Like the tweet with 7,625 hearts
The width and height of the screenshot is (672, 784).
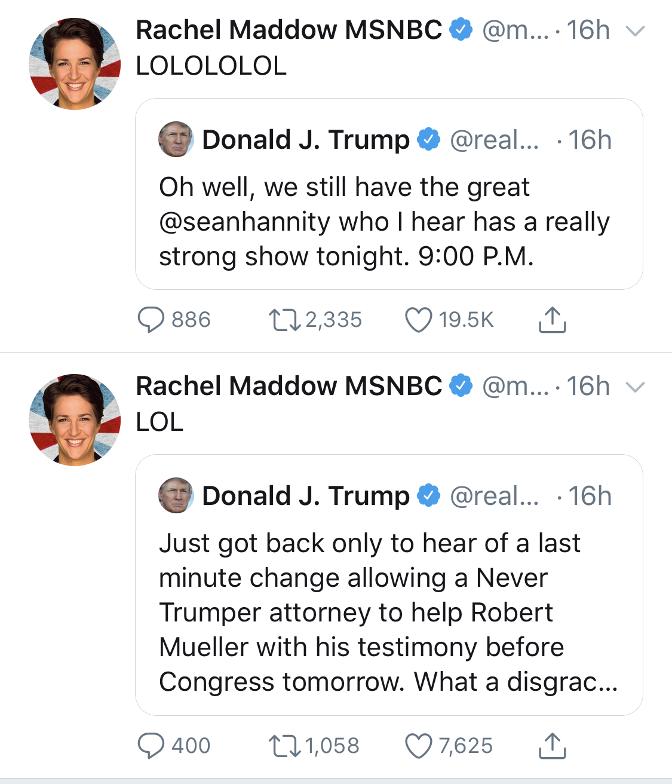coord(418,746)
